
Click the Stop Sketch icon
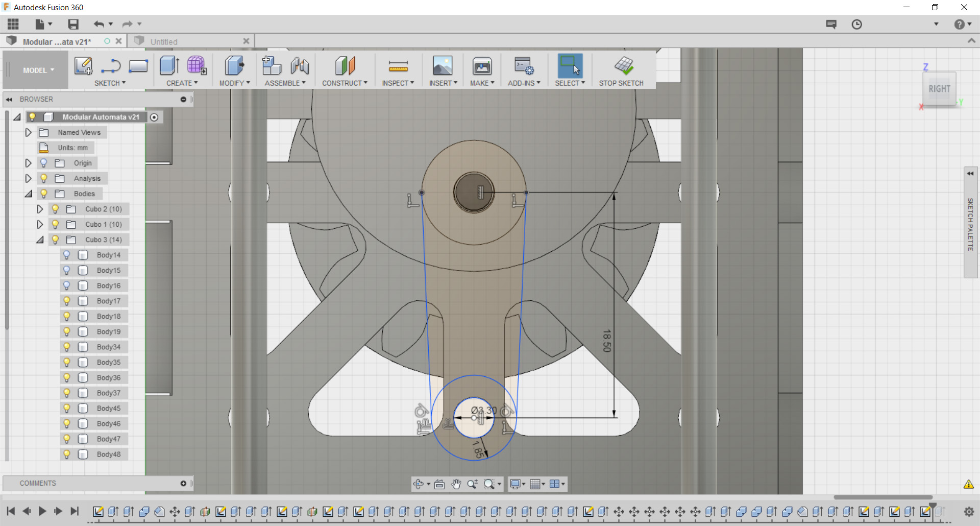623,66
